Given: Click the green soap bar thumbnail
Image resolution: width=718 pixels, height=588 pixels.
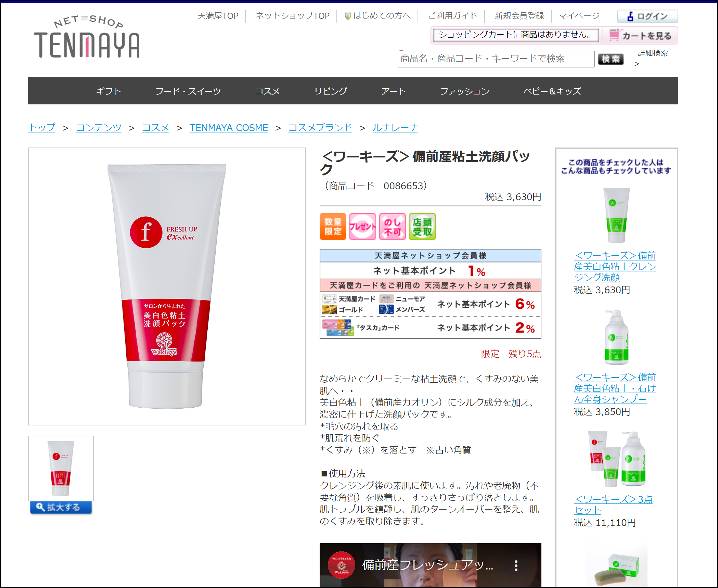Looking at the screenshot, I should [616, 568].
